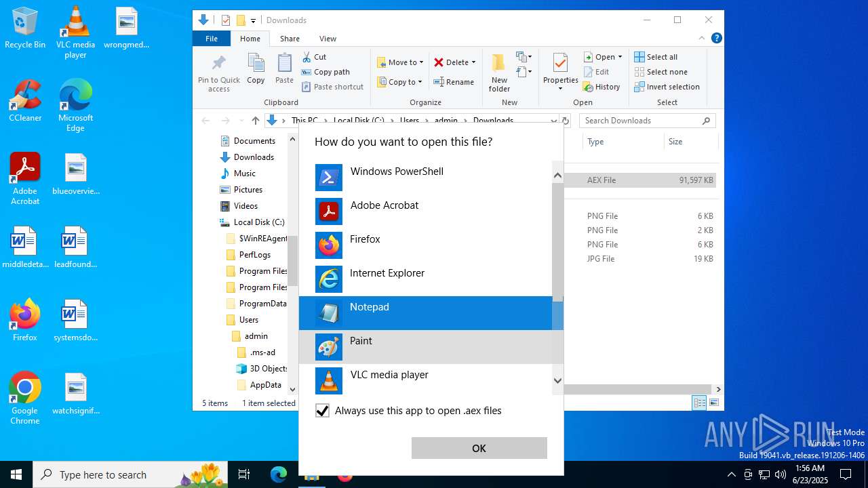This screenshot has height=488, width=868.
Task: Open CCleaner desktop shortcut
Action: tap(25, 102)
